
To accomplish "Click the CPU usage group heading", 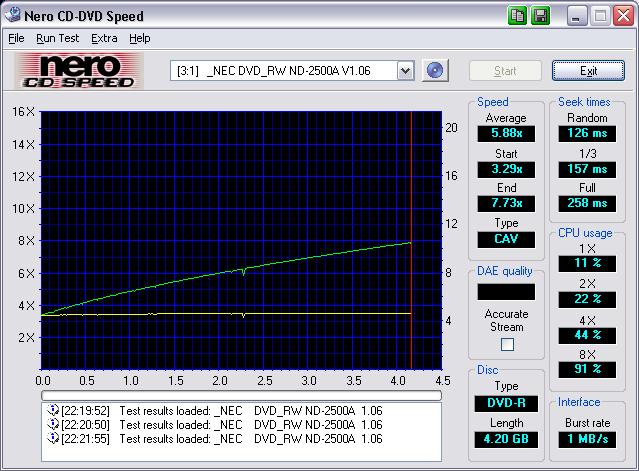I will click(x=585, y=233).
